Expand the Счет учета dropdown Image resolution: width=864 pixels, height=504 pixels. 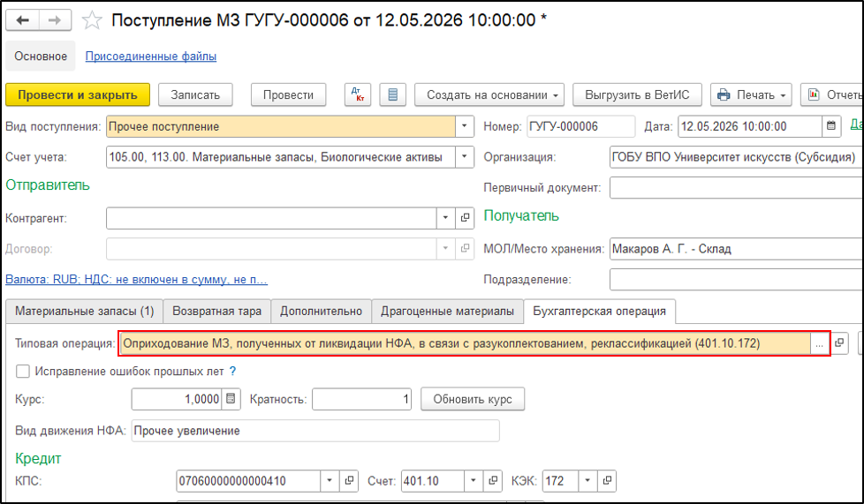465,157
